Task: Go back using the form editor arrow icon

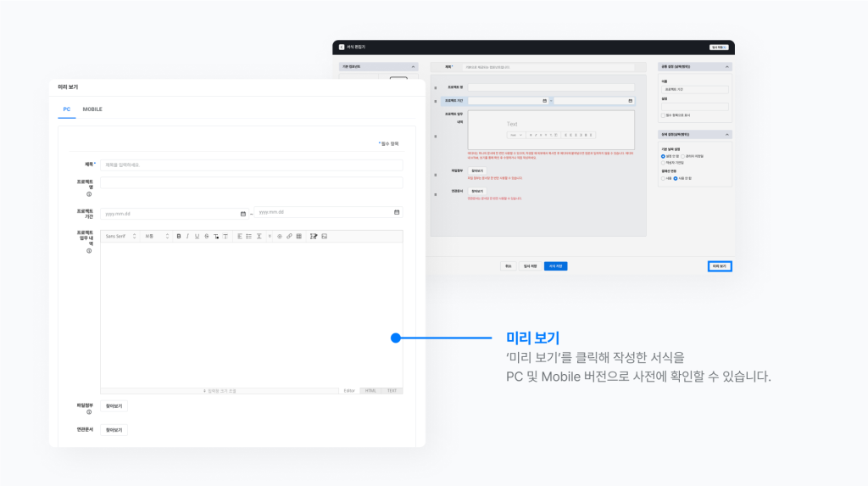Action: 342,47
